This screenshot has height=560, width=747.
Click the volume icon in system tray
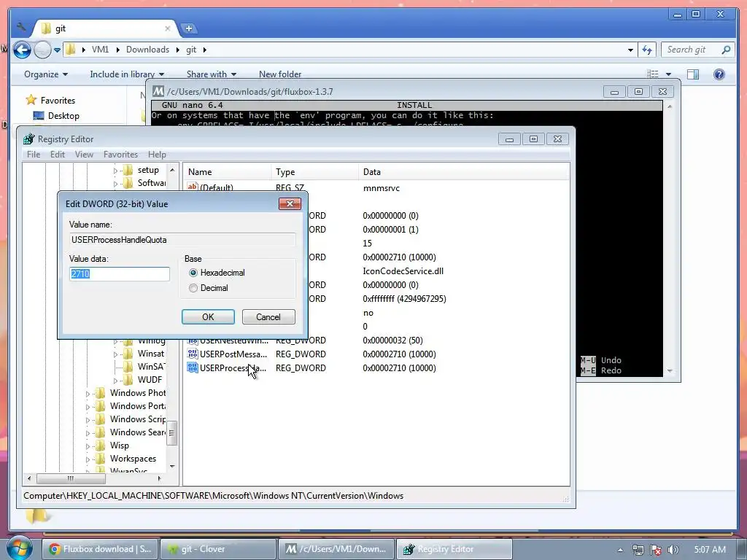click(673, 550)
